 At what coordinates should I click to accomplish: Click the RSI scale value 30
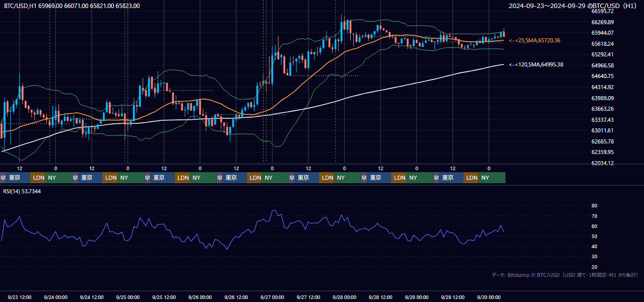pyautogui.click(x=594, y=257)
